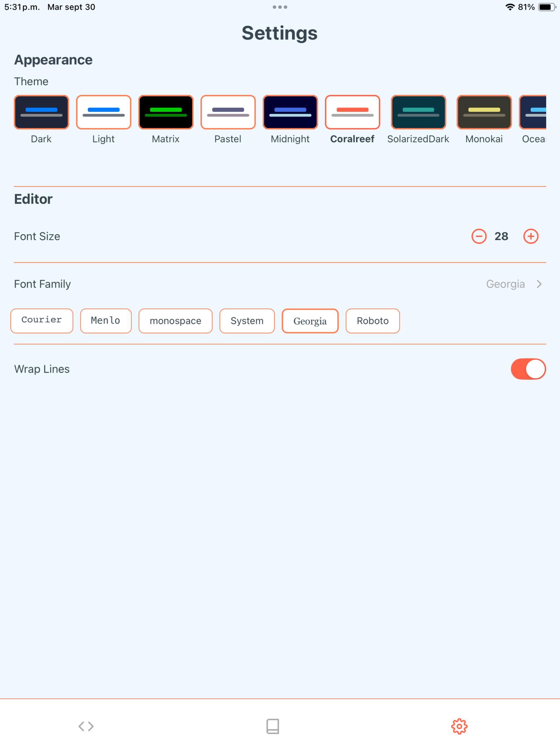Expand Font Family chevron next to Georgia
The height and width of the screenshot is (747, 560).
point(539,284)
